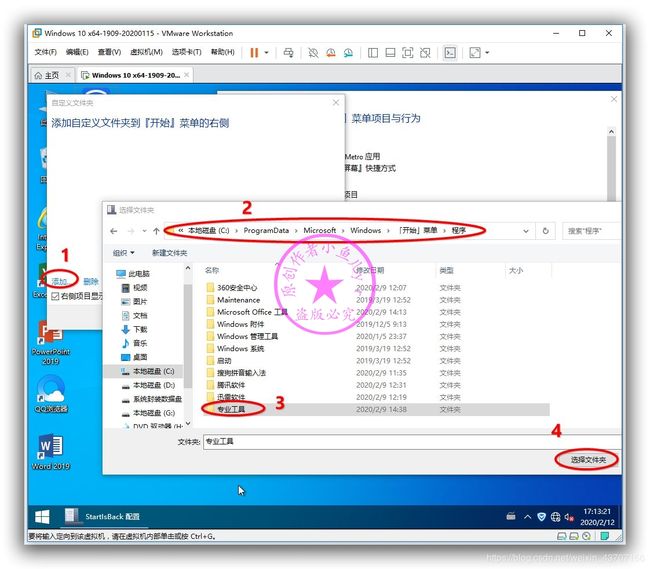
Task: Open the 虚拟机(M) menu
Action: tap(146, 52)
